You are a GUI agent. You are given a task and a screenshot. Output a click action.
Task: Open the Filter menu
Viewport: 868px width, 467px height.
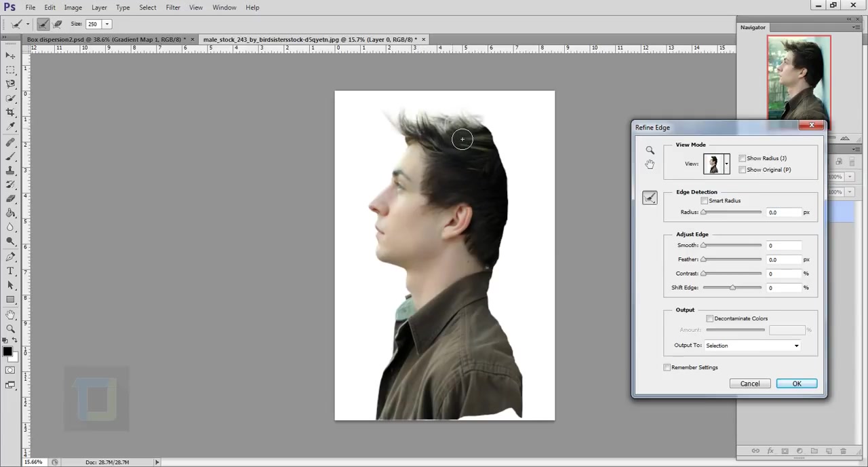[x=173, y=7]
